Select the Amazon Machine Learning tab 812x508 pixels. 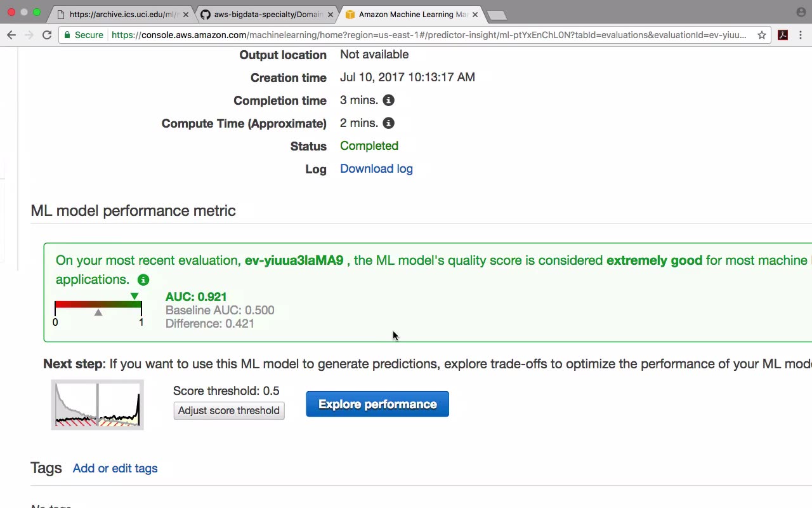[411, 14]
